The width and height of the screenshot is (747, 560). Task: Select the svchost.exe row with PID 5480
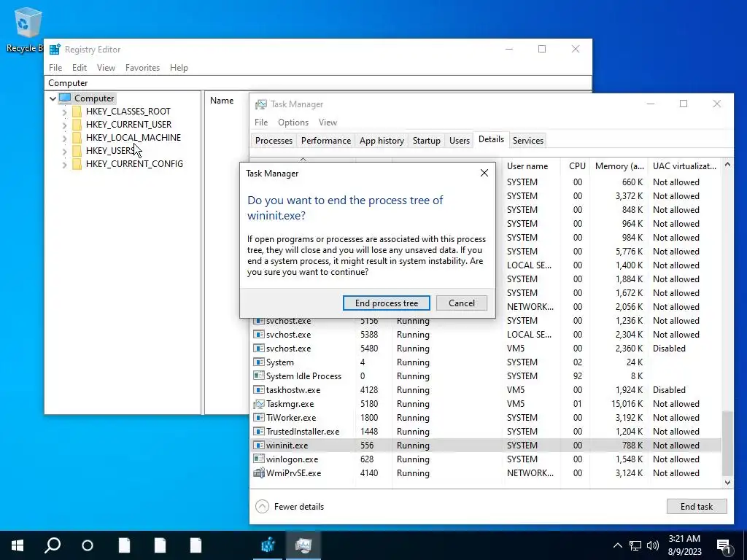coord(486,349)
